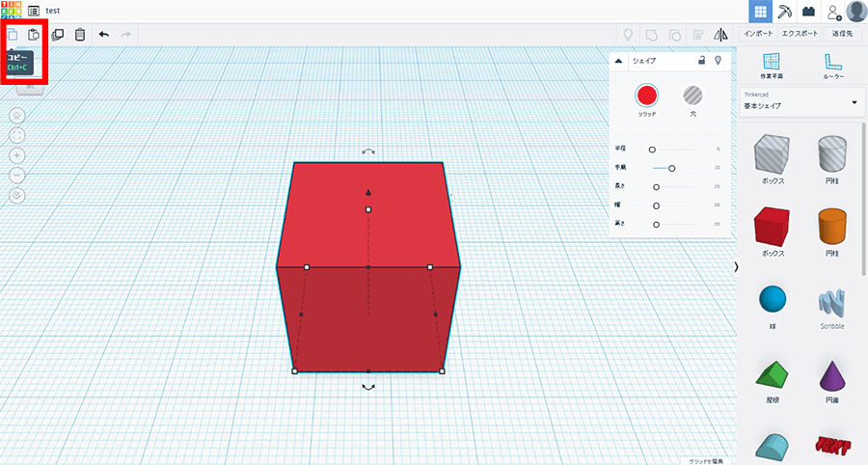Click the Paste clipboard icon
Screen dimensions: 868x465
34,35
